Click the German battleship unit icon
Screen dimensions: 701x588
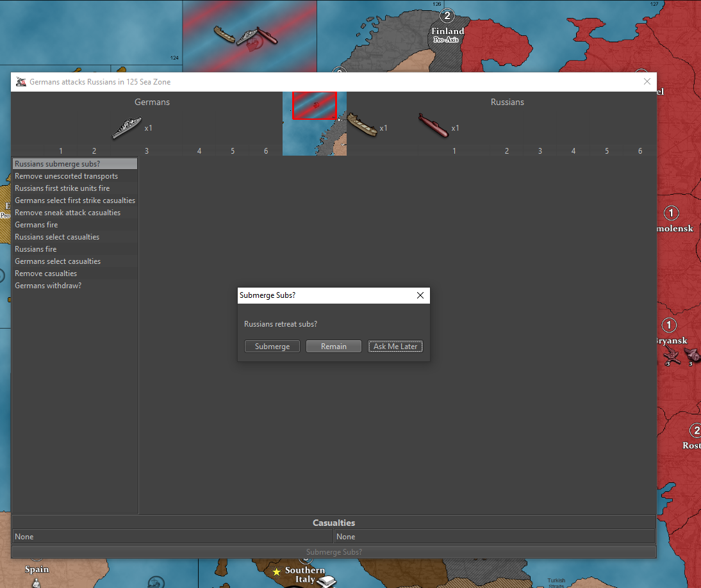pos(126,127)
